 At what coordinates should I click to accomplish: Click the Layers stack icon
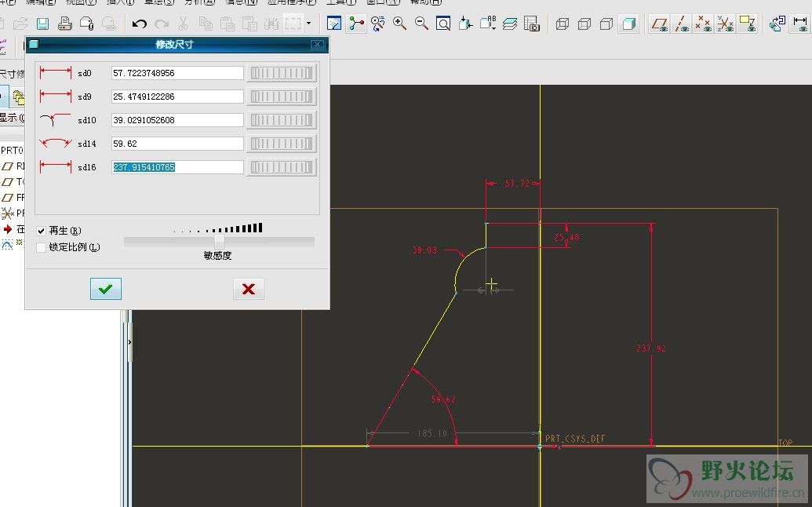click(510, 24)
